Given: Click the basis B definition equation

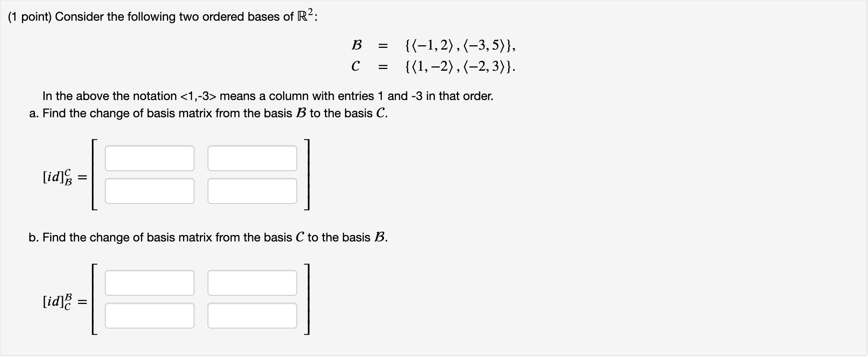Looking at the screenshot, I should tap(431, 44).
